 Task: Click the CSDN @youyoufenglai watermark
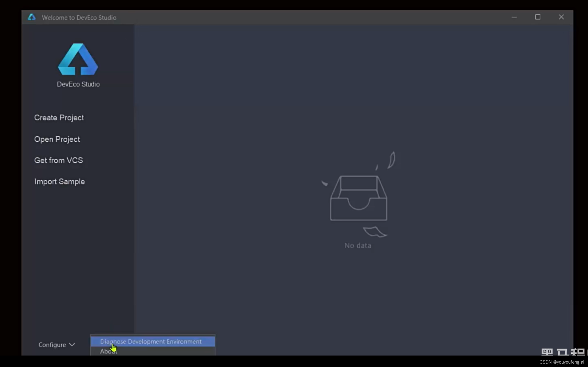tap(561, 362)
